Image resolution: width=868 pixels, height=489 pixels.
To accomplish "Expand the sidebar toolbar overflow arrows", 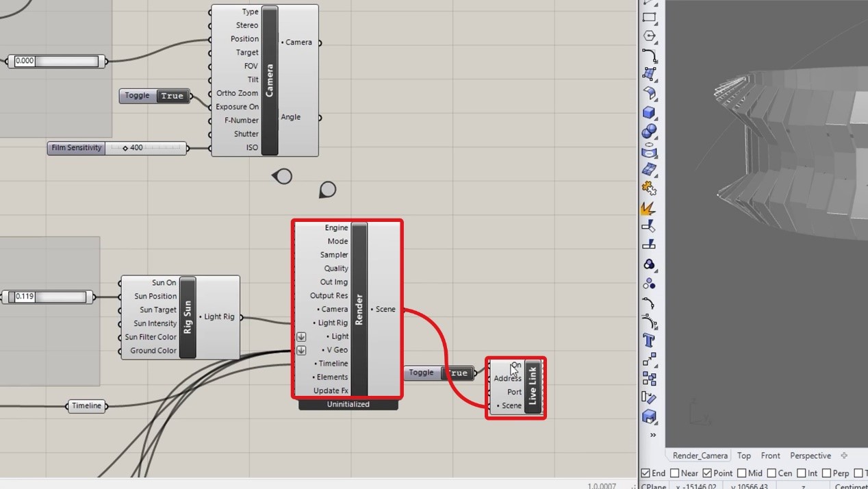I will tap(652, 435).
